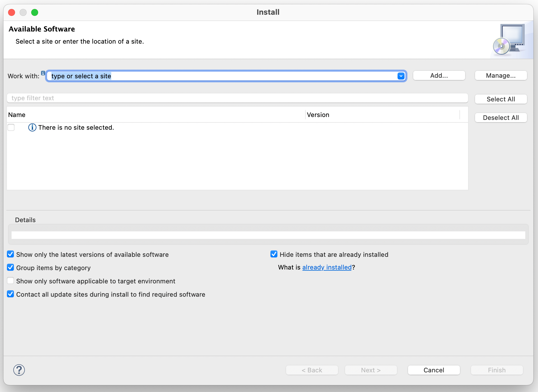Open the Work with site dropdown arrow

(x=401, y=76)
